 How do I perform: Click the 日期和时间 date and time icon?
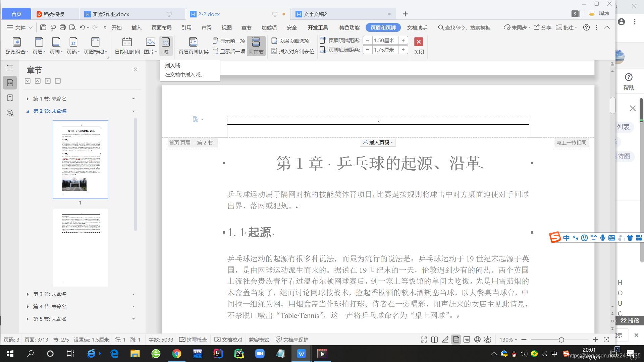coord(127,46)
